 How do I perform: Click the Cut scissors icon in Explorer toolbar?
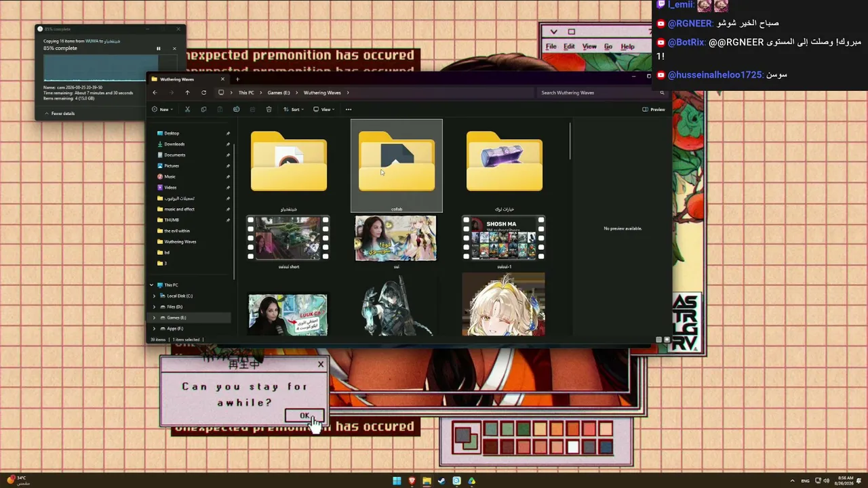(x=187, y=109)
